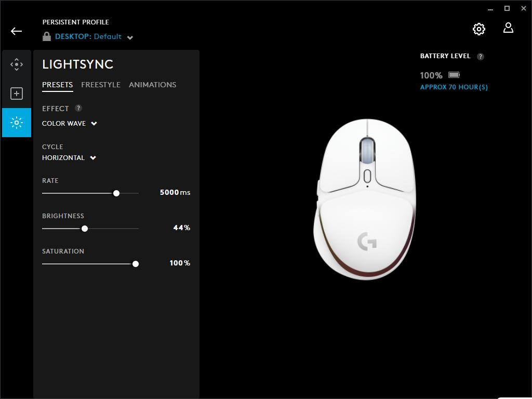Viewport: 532px width, 399px height.
Task: Open the Desktop Default profile dropdown
Action: pos(130,37)
